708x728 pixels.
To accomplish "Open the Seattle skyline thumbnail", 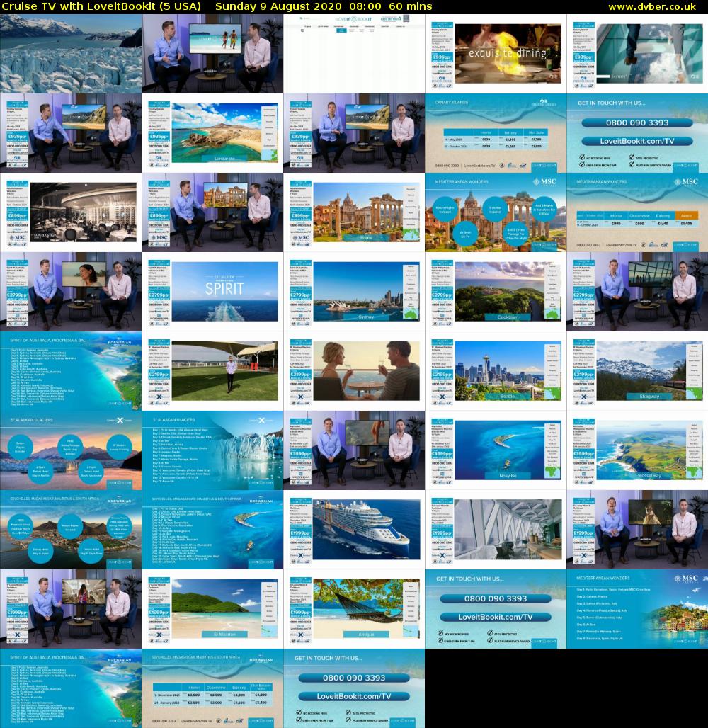I will click(496, 371).
